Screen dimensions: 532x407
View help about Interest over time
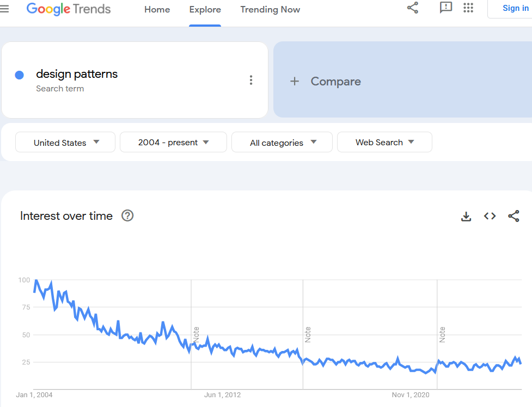127,215
